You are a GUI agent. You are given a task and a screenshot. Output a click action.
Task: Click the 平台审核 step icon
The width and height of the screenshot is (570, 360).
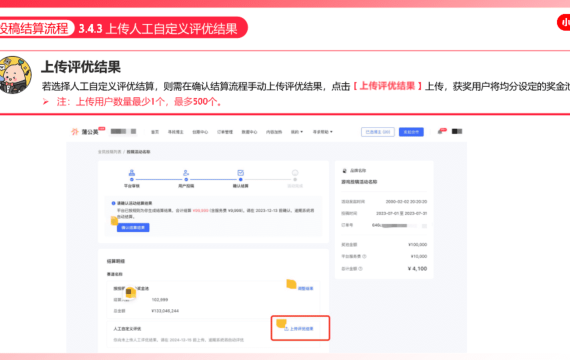click(132, 173)
